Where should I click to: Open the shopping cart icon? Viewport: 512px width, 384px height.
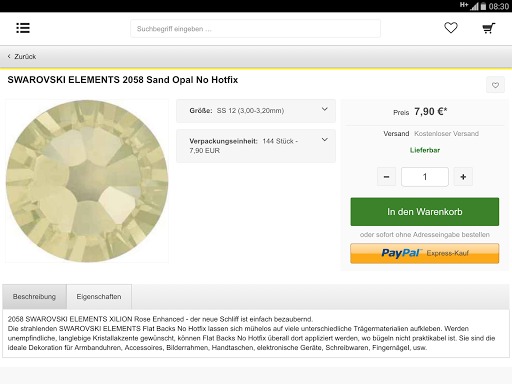point(489,28)
